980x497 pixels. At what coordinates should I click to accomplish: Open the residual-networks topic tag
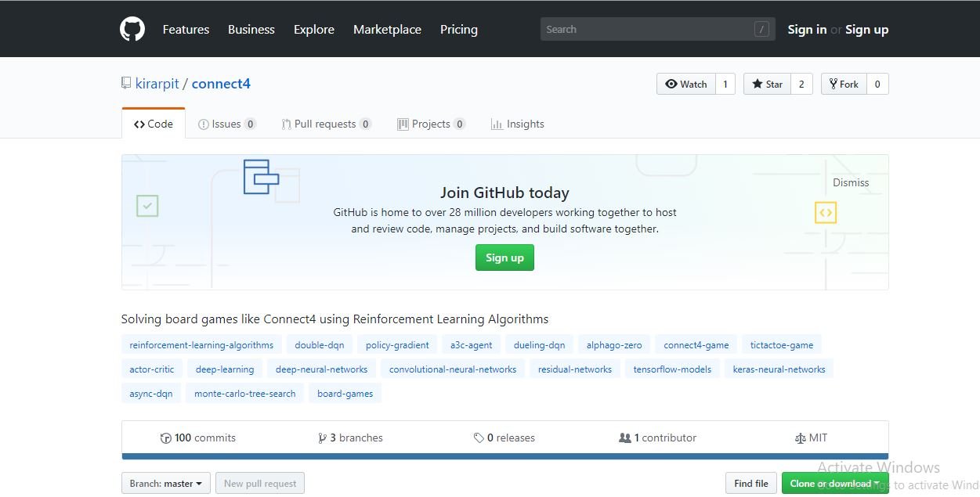click(x=575, y=369)
